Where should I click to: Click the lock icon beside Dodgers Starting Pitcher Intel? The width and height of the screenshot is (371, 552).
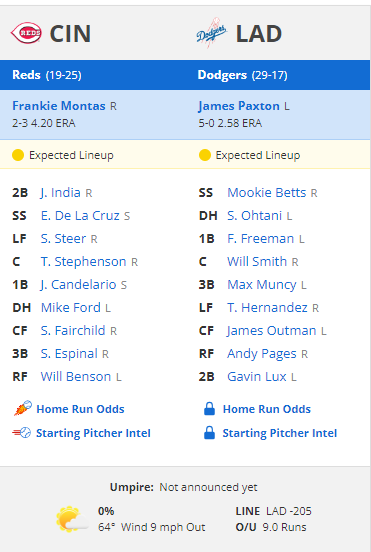[x=209, y=433]
